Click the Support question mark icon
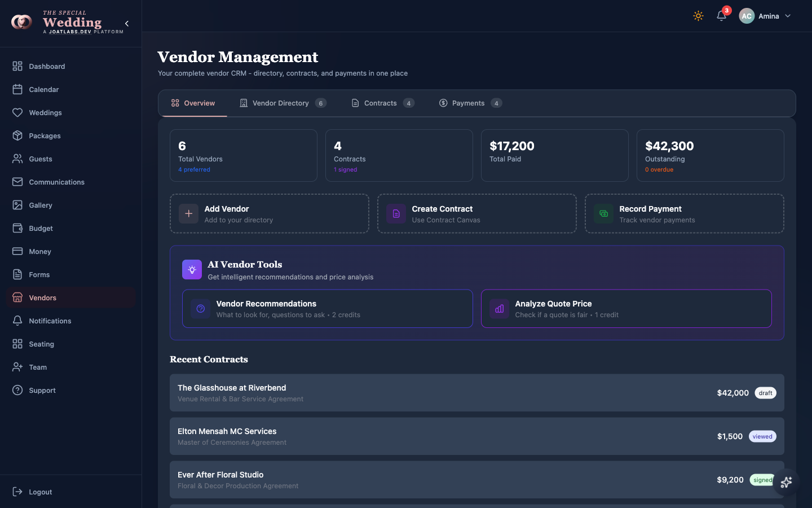This screenshot has height=508, width=812. [17, 390]
